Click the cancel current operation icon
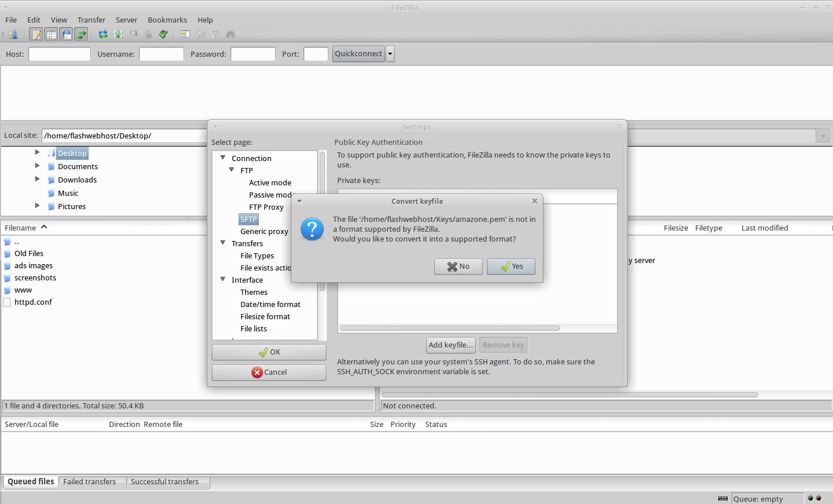Viewport: 833px width, 504px height. (x=133, y=34)
